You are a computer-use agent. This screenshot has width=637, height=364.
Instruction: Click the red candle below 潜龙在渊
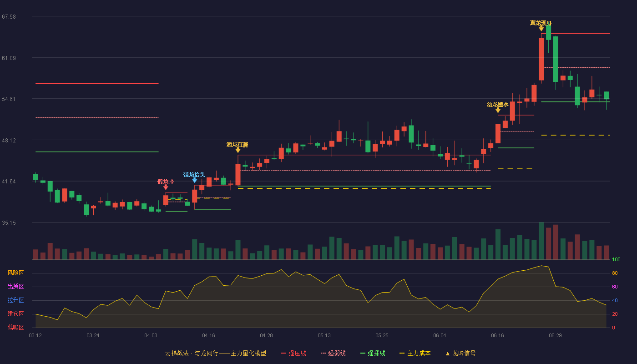coord(238,175)
